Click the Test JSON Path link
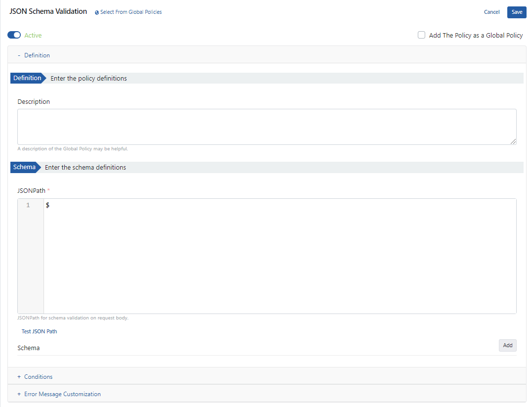Screen dimensions: 532x407 coord(39,331)
